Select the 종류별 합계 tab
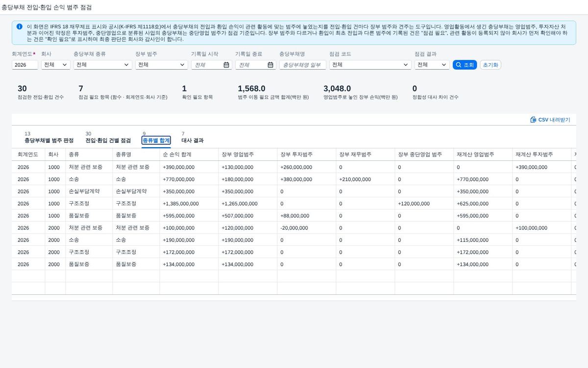Image resolution: width=588 pixels, height=368 pixels. [x=156, y=140]
